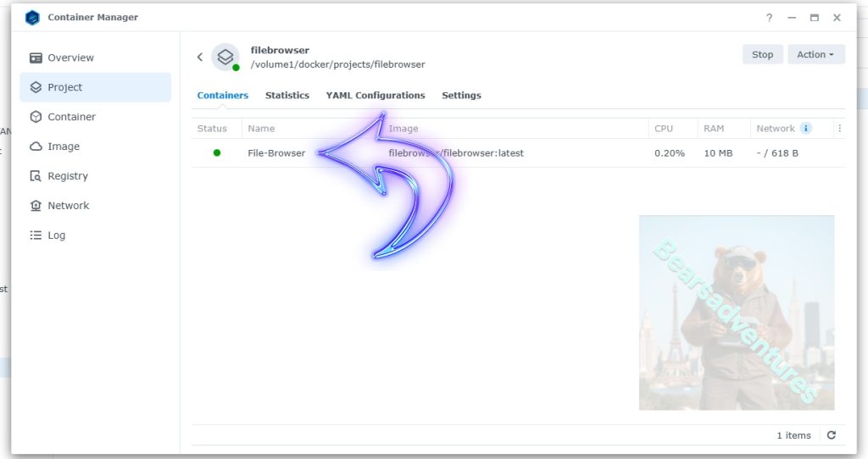
Task: Open the Action dropdown menu
Action: [815, 55]
